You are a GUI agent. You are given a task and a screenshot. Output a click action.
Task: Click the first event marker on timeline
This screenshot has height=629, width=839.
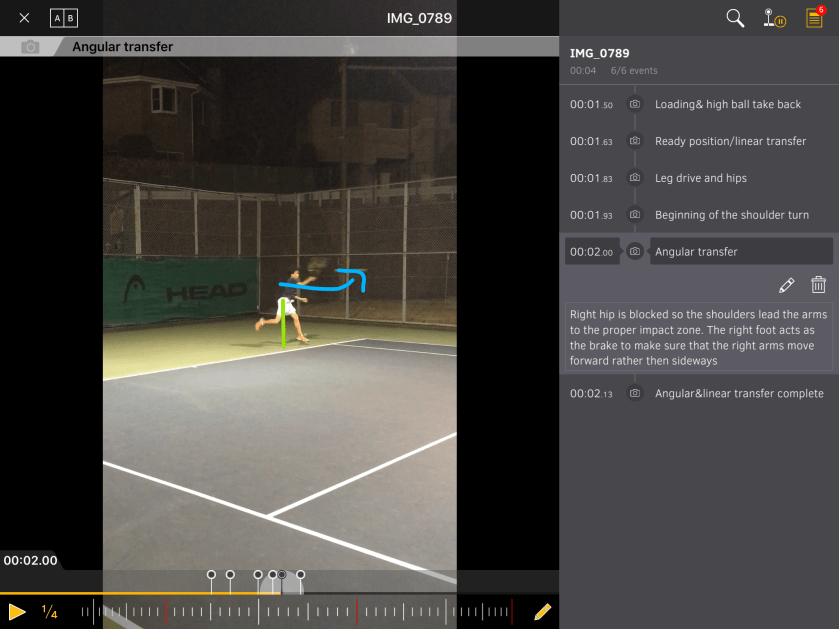(211, 575)
